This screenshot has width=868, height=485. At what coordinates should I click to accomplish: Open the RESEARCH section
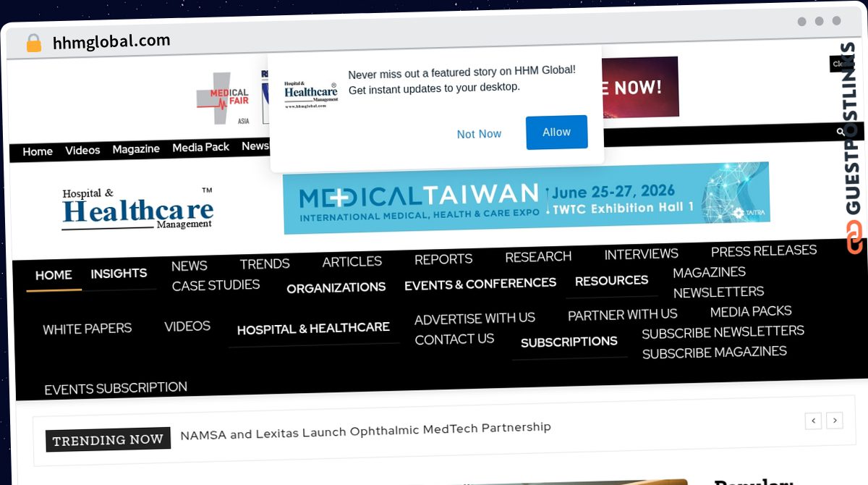click(538, 257)
